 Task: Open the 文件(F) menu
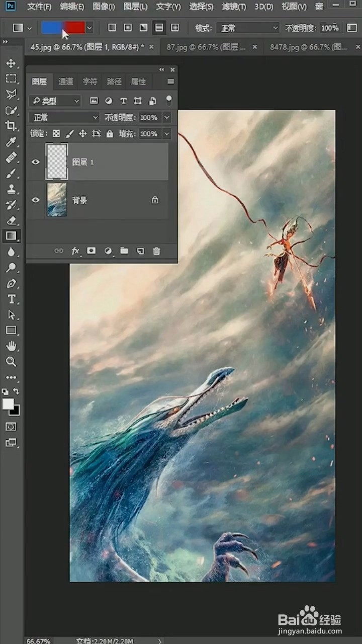(39, 7)
